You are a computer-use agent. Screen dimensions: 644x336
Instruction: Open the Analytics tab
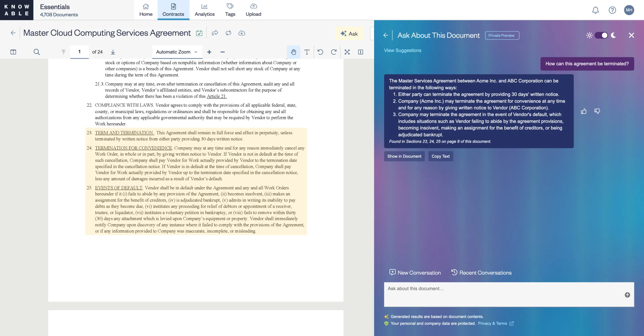[205, 10]
